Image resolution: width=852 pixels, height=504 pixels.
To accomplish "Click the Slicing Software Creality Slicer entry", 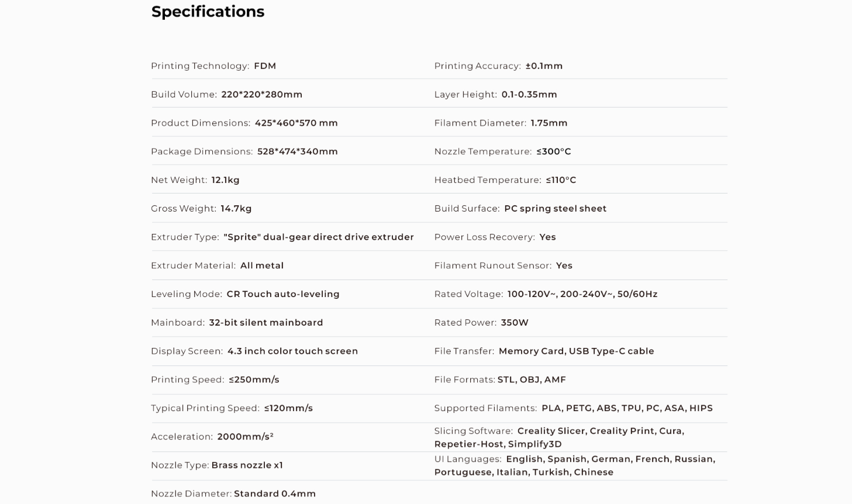I will click(551, 431).
